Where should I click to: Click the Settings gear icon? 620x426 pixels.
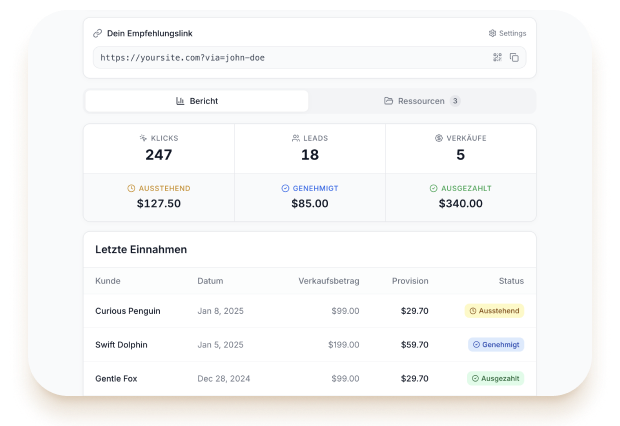tap(492, 33)
